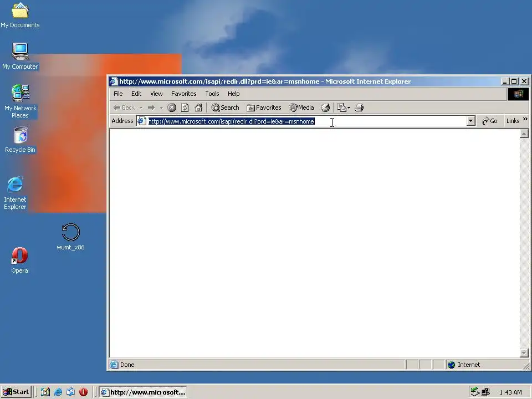Screen dimensions: 532x399
Task: Stop page loading with the Stop icon
Action: [172, 108]
